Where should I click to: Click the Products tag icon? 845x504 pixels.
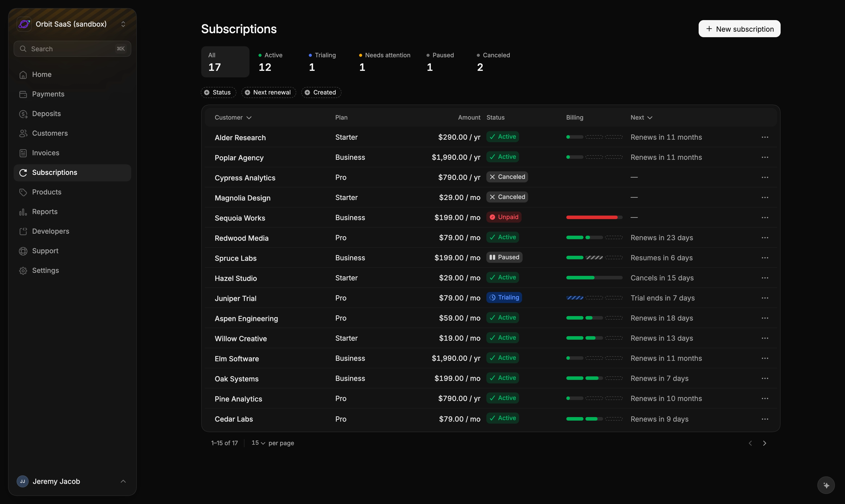[x=23, y=192]
